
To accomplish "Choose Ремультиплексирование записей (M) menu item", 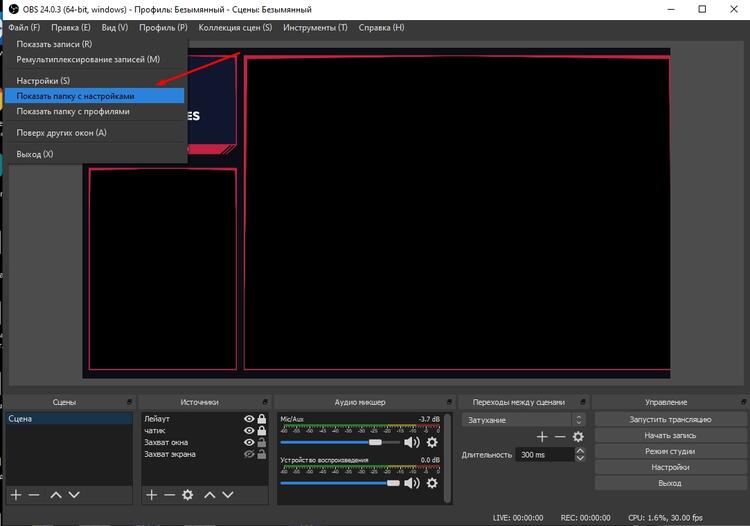I will tap(88, 60).
